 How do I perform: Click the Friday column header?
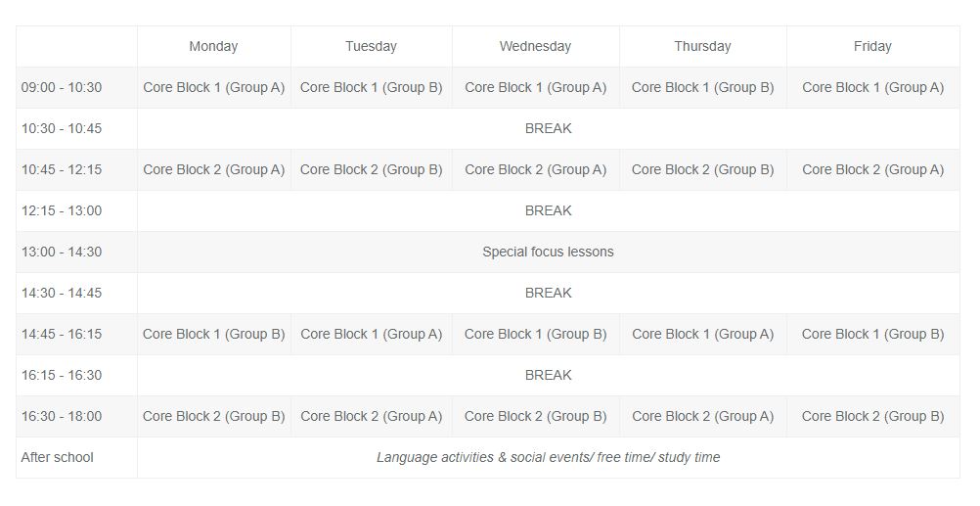(872, 46)
